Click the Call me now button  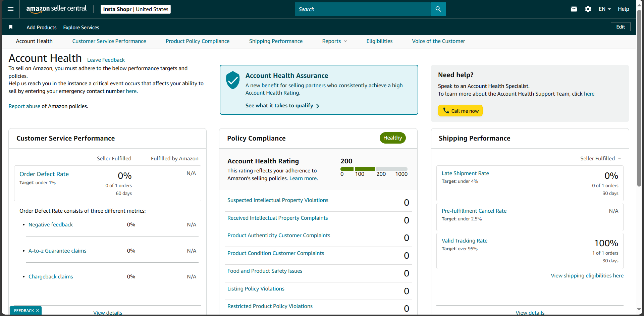460,111
